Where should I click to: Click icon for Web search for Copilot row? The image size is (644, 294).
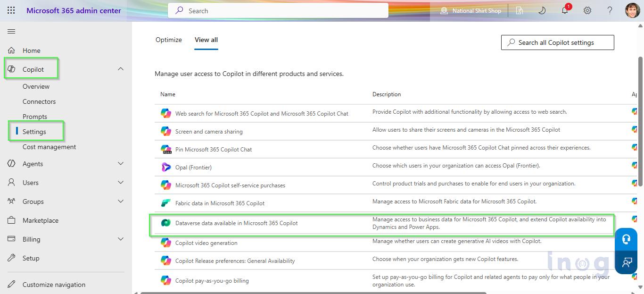165,113
